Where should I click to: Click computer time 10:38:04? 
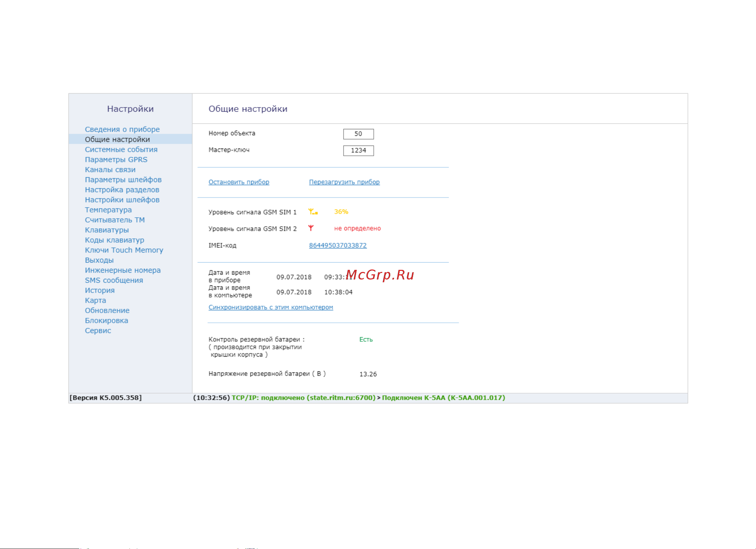click(x=338, y=292)
